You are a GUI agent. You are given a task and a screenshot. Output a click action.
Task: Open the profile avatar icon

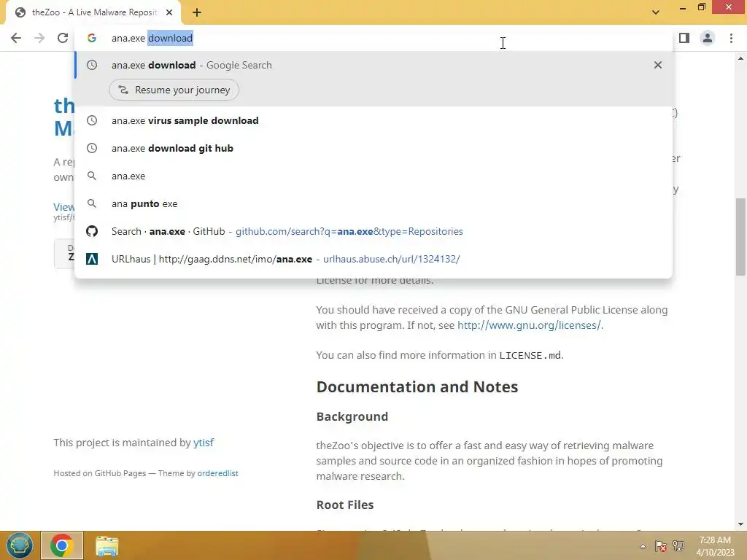[x=708, y=38]
